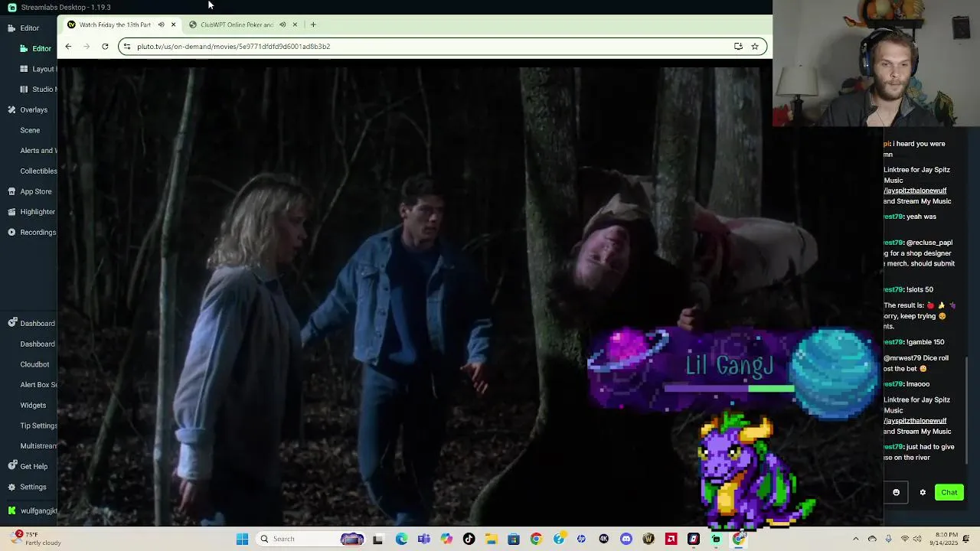Open HP app from taskbar
Screen dimensions: 980x551
pos(581,539)
